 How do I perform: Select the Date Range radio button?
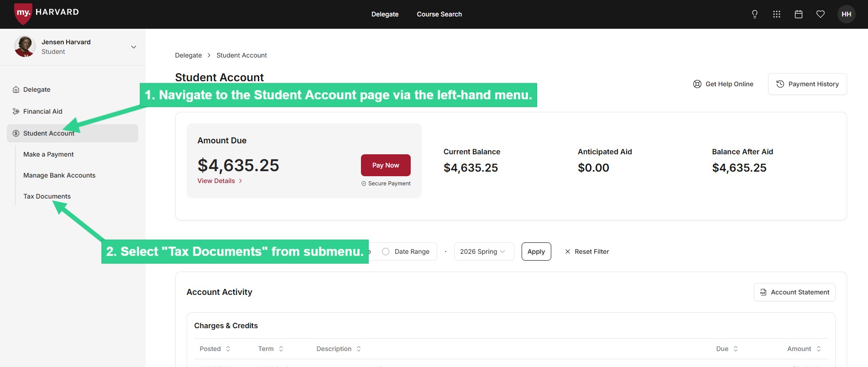(x=386, y=252)
